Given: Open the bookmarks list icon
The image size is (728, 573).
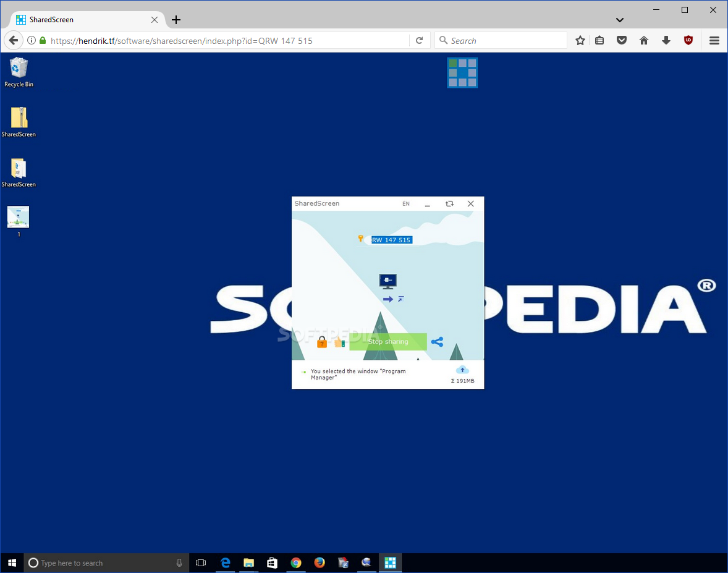Looking at the screenshot, I should tap(599, 40).
